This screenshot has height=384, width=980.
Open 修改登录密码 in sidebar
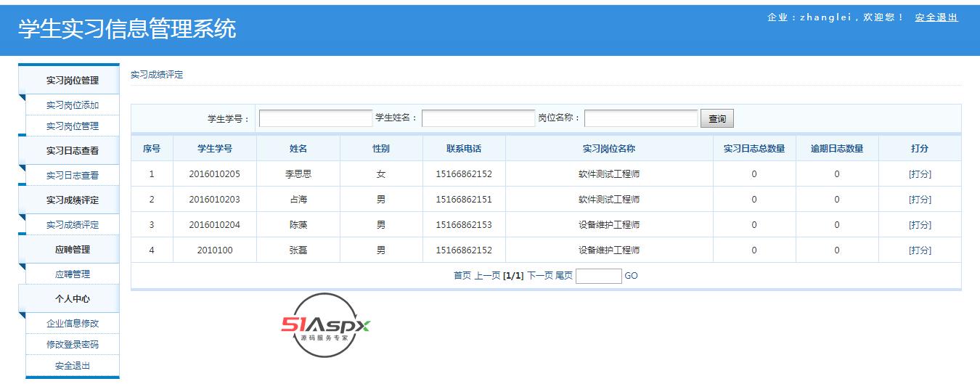coord(73,345)
